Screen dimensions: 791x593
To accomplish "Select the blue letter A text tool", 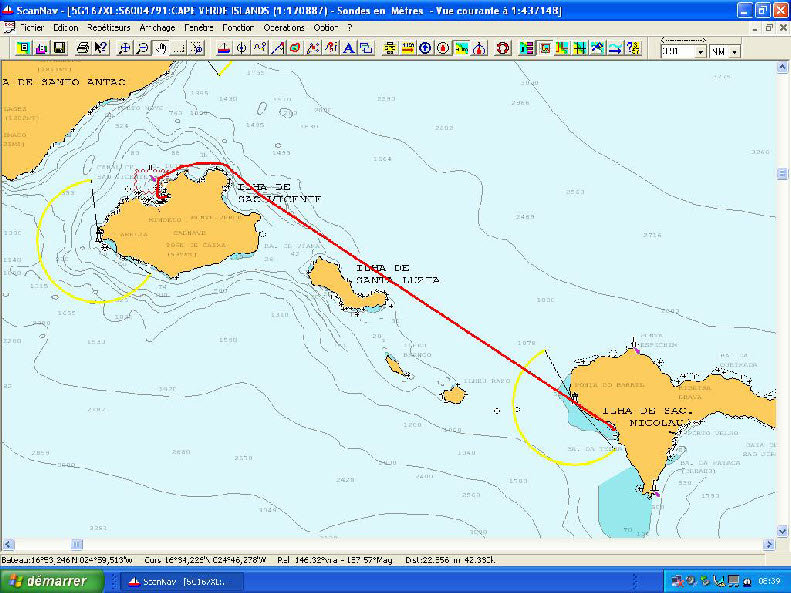I will tap(348, 48).
